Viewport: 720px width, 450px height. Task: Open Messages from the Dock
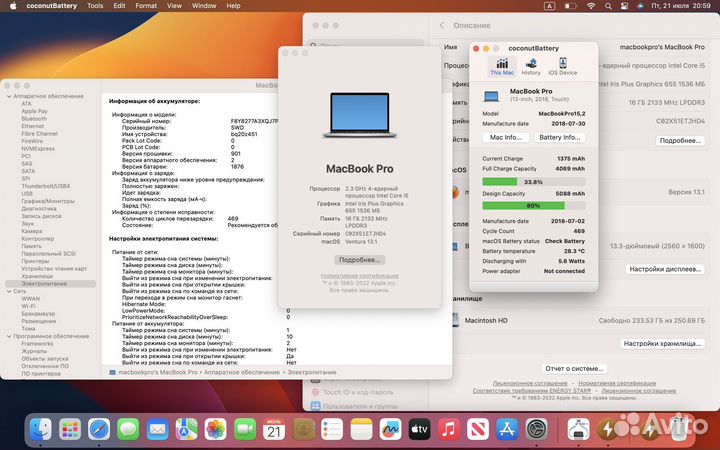click(128, 430)
